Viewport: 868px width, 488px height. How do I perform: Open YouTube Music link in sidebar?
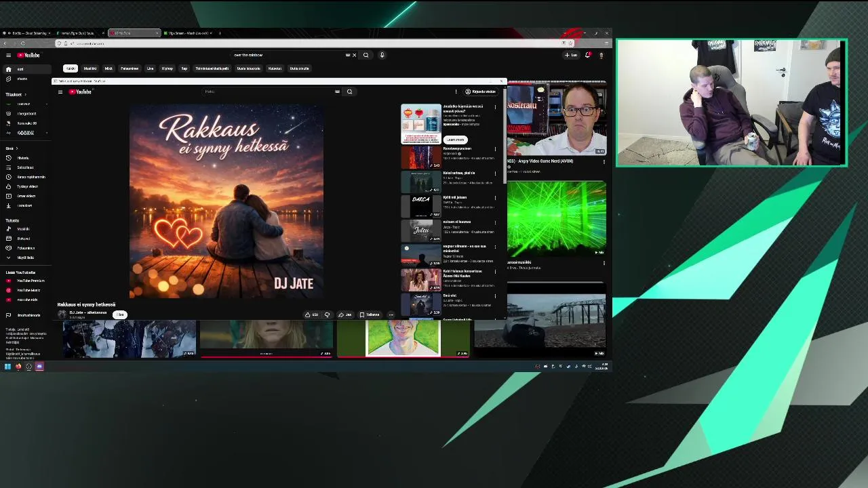pos(26,290)
